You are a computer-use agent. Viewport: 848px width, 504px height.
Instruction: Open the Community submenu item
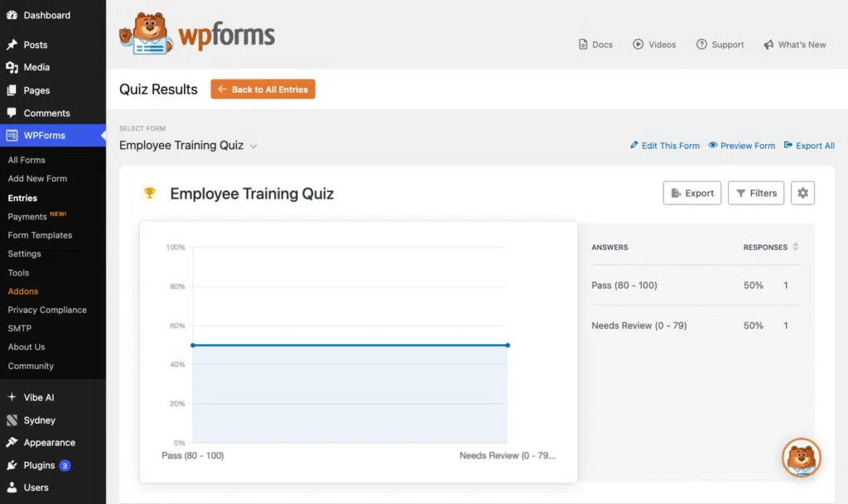pyautogui.click(x=31, y=366)
